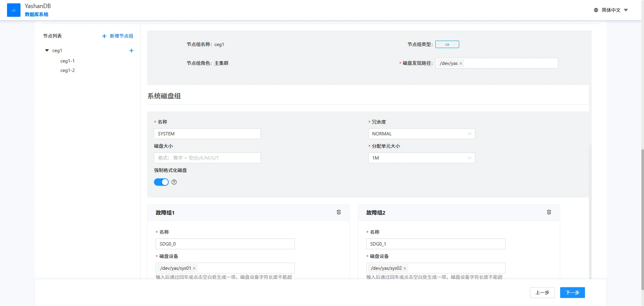Remove the /dev/yas/sys02 disk tag

point(405,268)
